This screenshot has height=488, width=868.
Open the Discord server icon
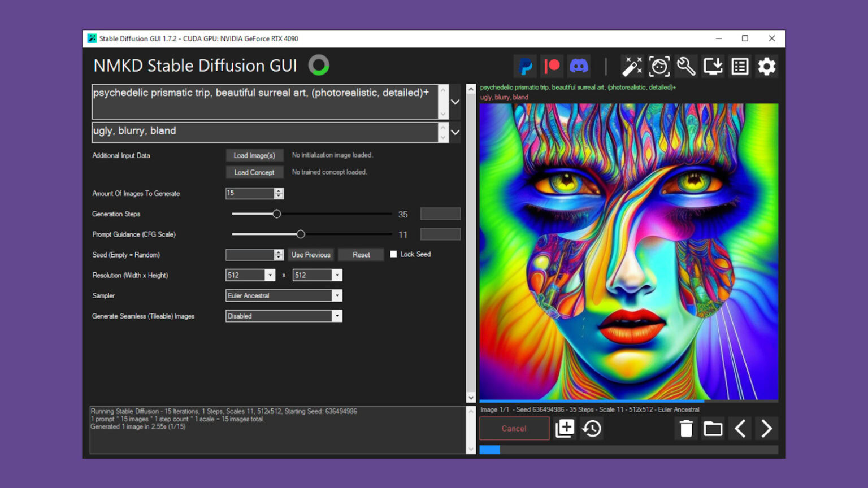[x=579, y=67]
